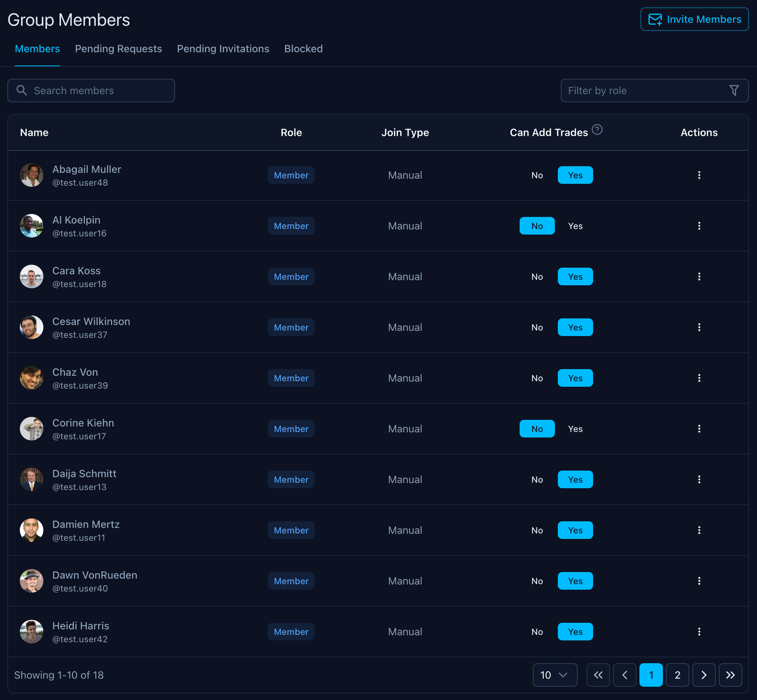
Task: Open actions menu for Cara Koss
Action: click(x=699, y=276)
